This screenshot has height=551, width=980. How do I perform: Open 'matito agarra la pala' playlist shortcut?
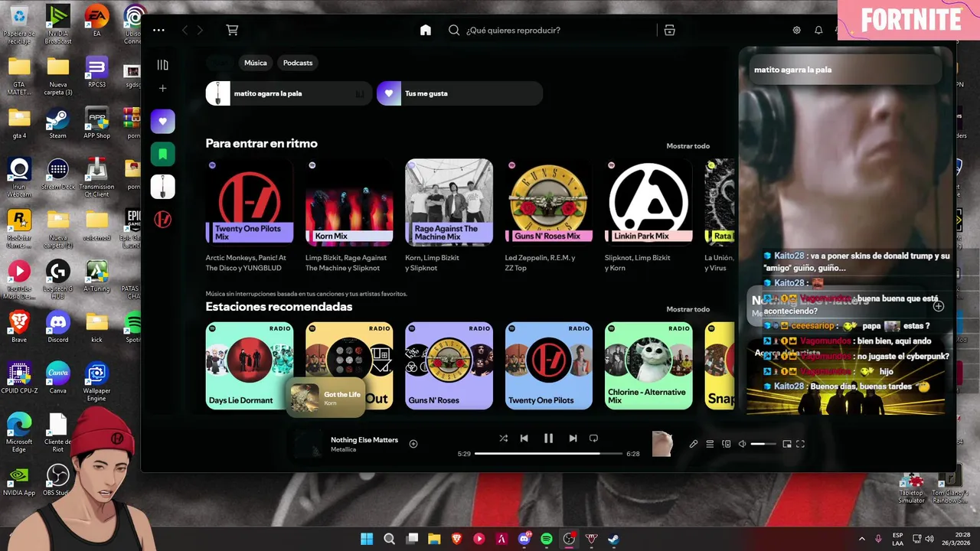point(289,93)
